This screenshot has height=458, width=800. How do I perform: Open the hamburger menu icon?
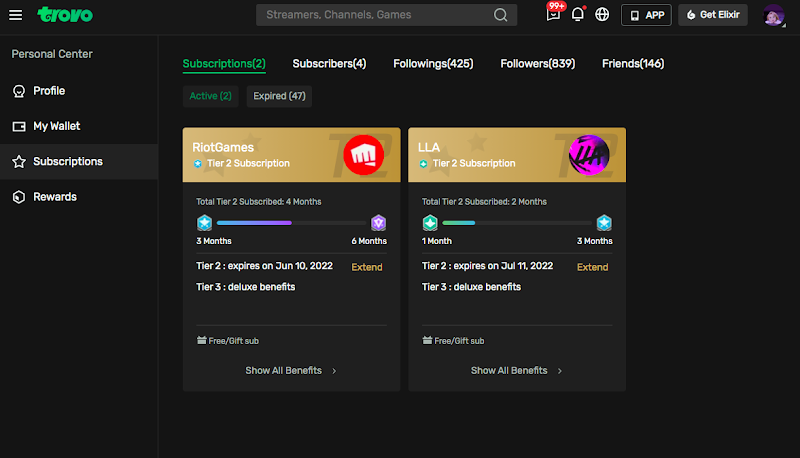point(15,15)
